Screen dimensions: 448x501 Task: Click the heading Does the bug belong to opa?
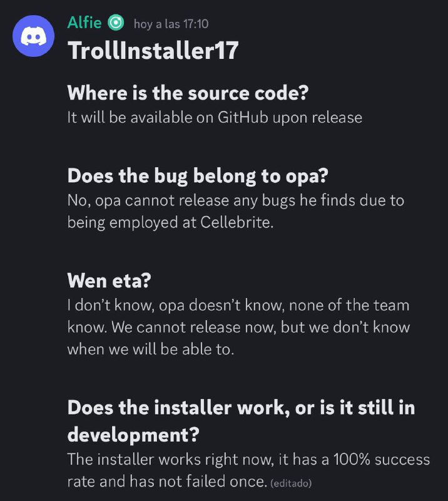[198, 176]
